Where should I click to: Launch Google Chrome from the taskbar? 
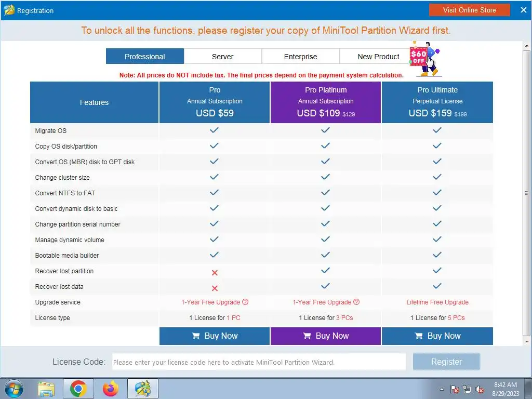coord(78,389)
